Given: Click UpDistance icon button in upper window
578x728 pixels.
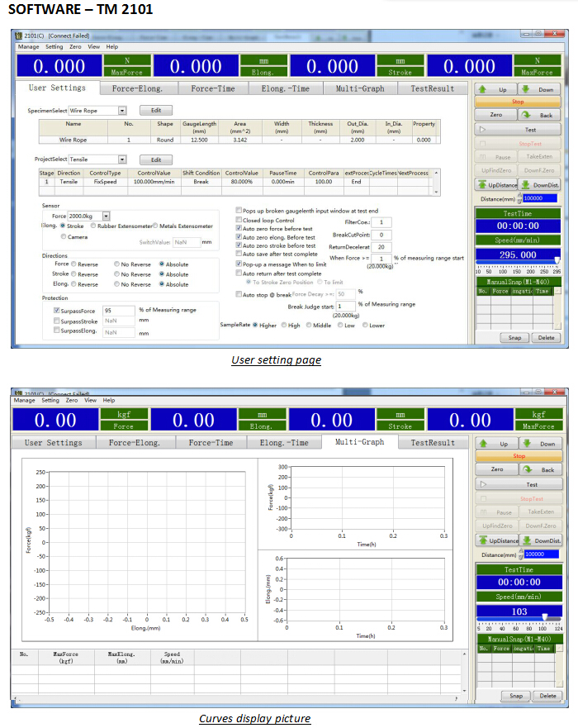Looking at the screenshot, I should [496, 185].
